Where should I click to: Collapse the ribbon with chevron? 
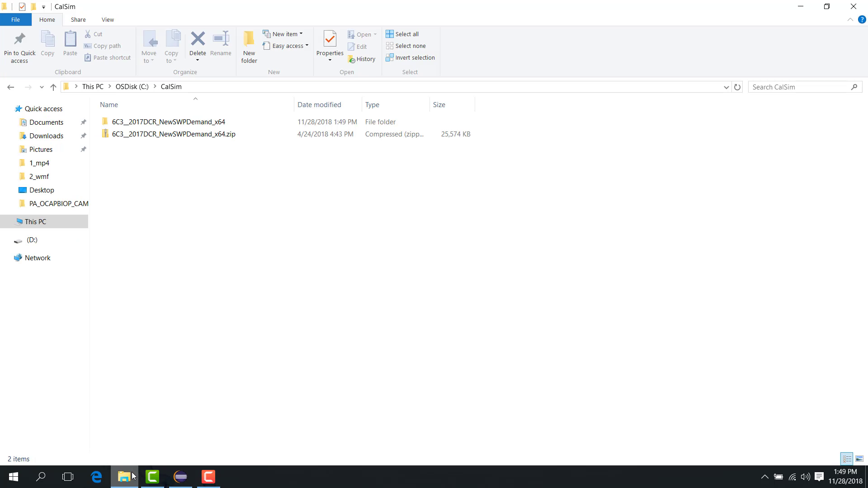tap(850, 19)
